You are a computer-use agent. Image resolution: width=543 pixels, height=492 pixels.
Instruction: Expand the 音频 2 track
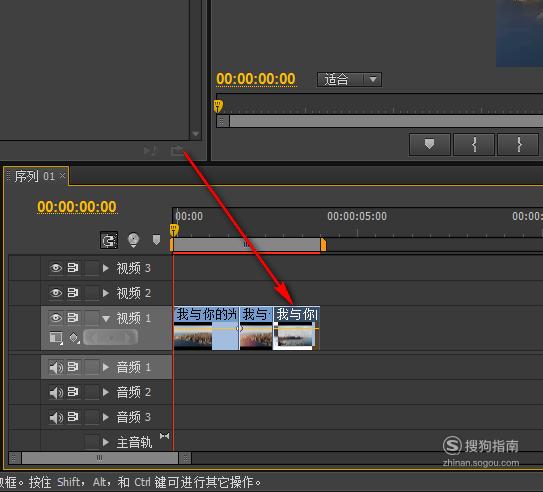(106, 392)
